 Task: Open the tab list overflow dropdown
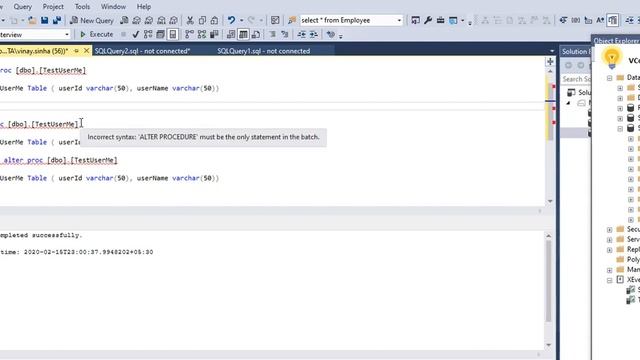(552, 51)
